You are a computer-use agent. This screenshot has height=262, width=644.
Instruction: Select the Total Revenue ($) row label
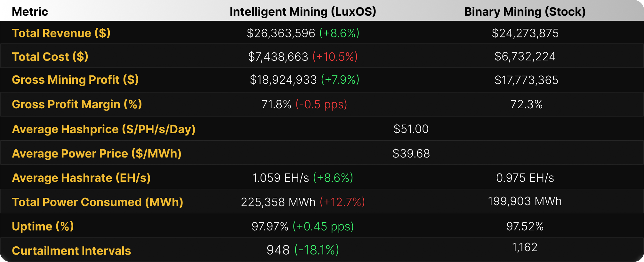61,33
